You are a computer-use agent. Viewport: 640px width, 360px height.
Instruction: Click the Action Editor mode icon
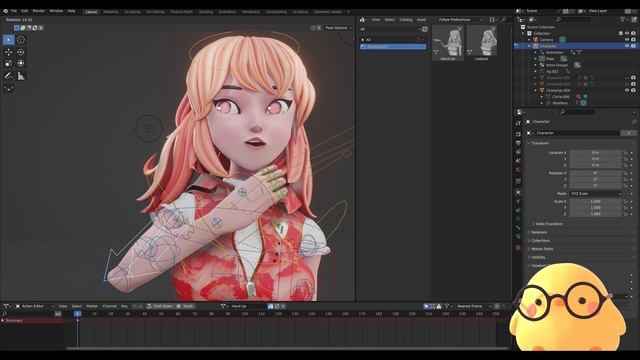18,306
